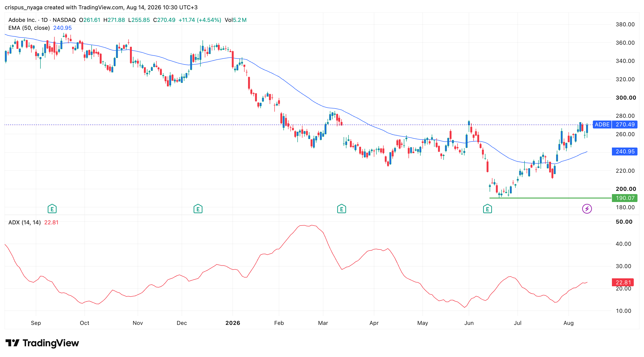Select the 260.00 price axis label
Image resolution: width=644 pixels, height=357 pixels.
click(625, 134)
